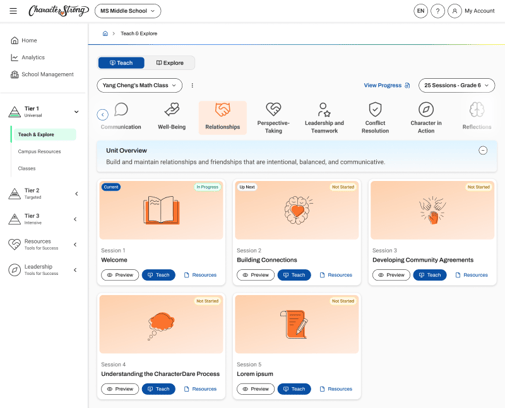Expand Resources Tools for Success section
Screen dimensions: 505x408
(76, 244)
